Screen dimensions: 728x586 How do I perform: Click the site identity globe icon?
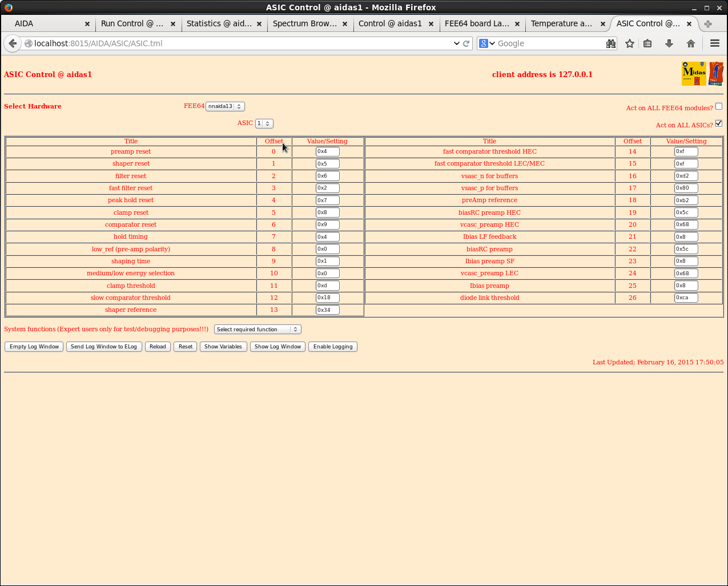29,43
